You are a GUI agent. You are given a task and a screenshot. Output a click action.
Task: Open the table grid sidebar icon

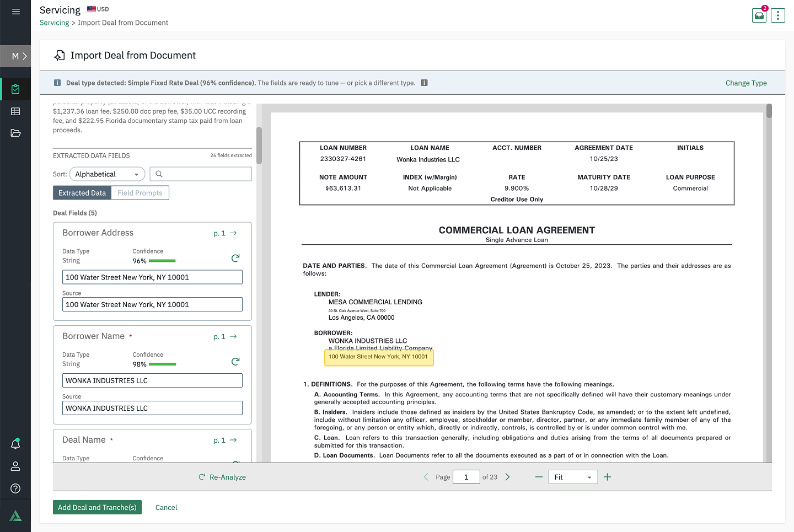tap(15, 111)
